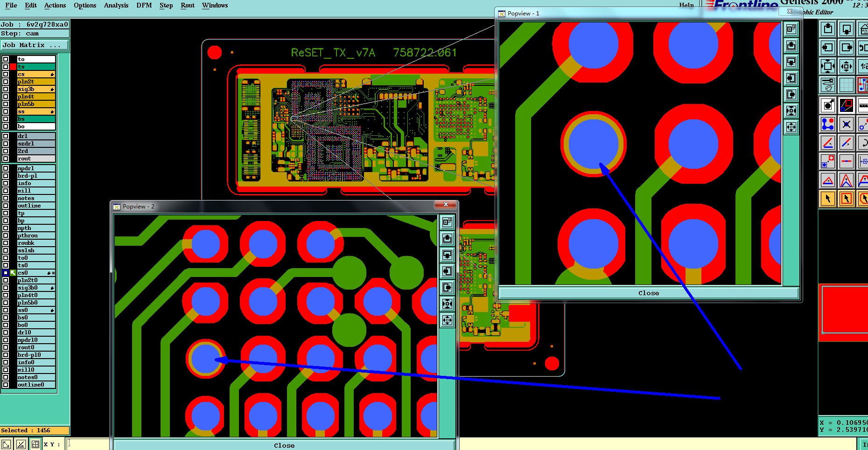Open the Analysis menu
Image resolution: width=868 pixels, height=450 pixels.
click(116, 5)
